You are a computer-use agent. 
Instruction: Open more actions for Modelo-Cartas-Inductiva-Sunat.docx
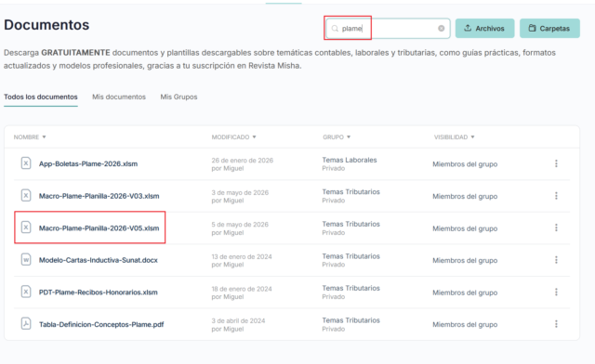556,260
